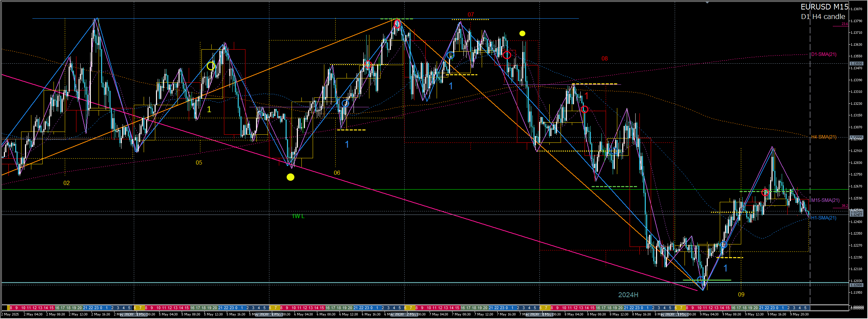Click the yellow circle marker above yellow label 1
Viewport: 868px width, 319px height.
[x=211, y=66]
